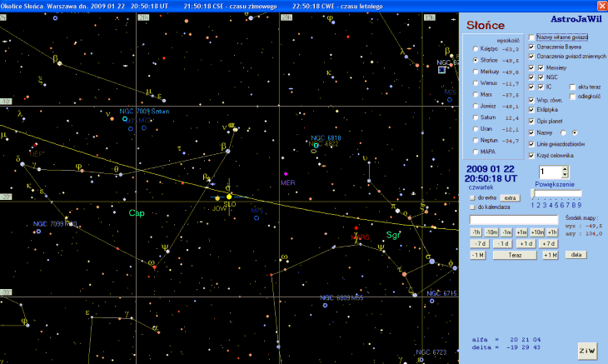This screenshot has height=364, width=608.
Task: Select the first unselected Nazwy radio option
Action: [x=563, y=133]
